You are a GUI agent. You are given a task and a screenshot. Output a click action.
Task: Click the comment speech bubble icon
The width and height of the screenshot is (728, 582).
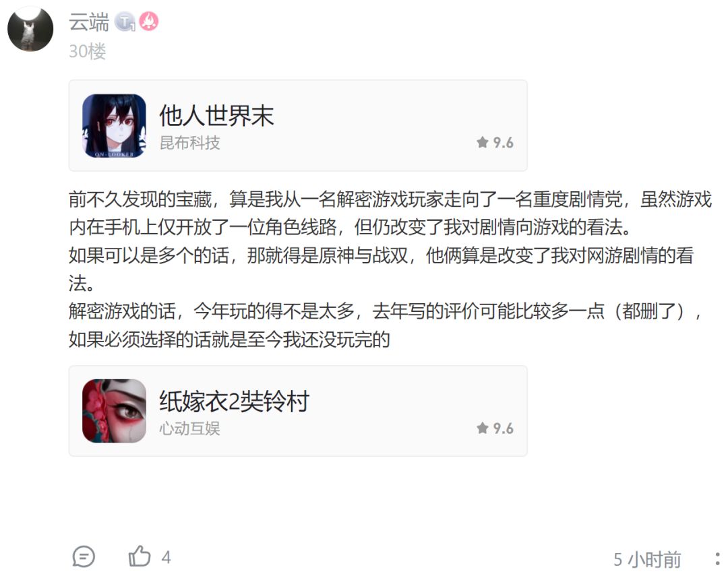84,556
